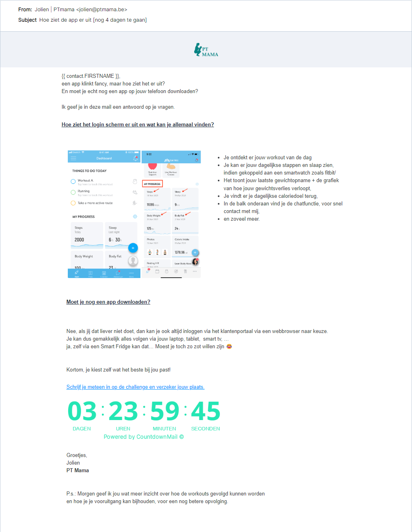Tap blue plus button near Caloric Intake
This screenshot has height=532, width=412.
click(x=195, y=253)
